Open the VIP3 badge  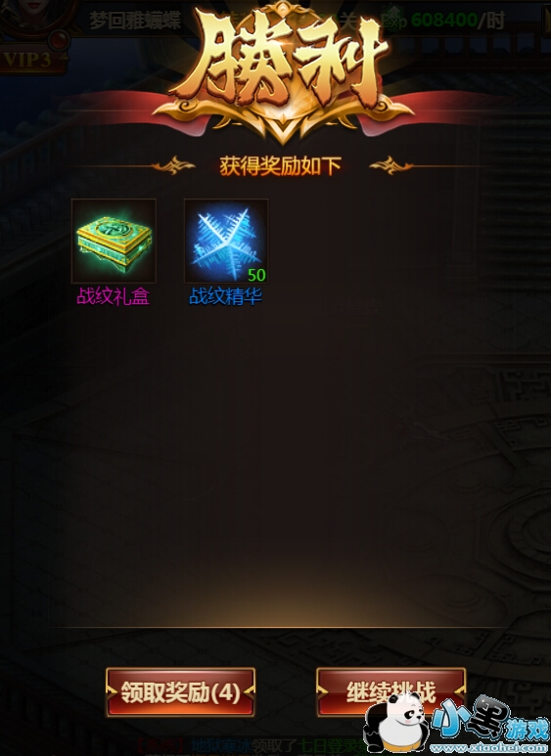click(30, 60)
